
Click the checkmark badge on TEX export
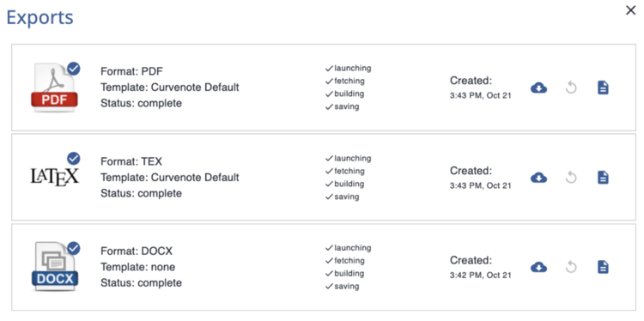click(74, 159)
